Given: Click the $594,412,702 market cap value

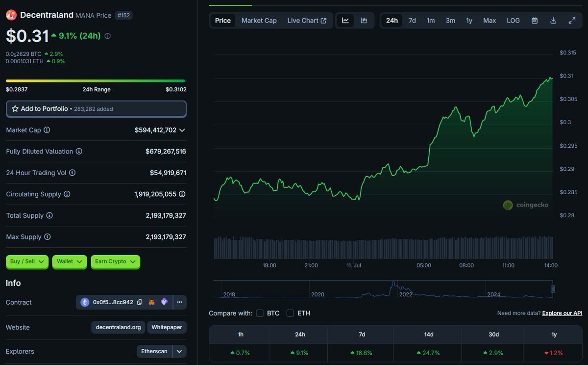Looking at the screenshot, I should click(x=155, y=130).
